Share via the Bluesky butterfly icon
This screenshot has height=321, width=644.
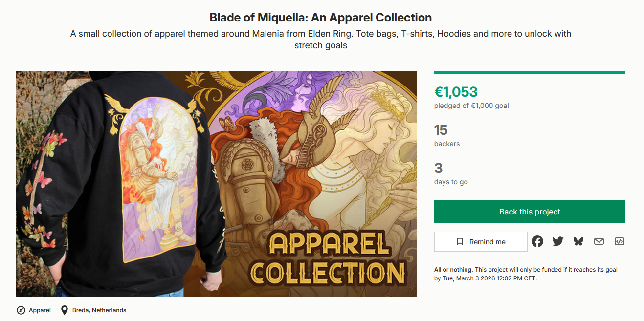tap(578, 241)
